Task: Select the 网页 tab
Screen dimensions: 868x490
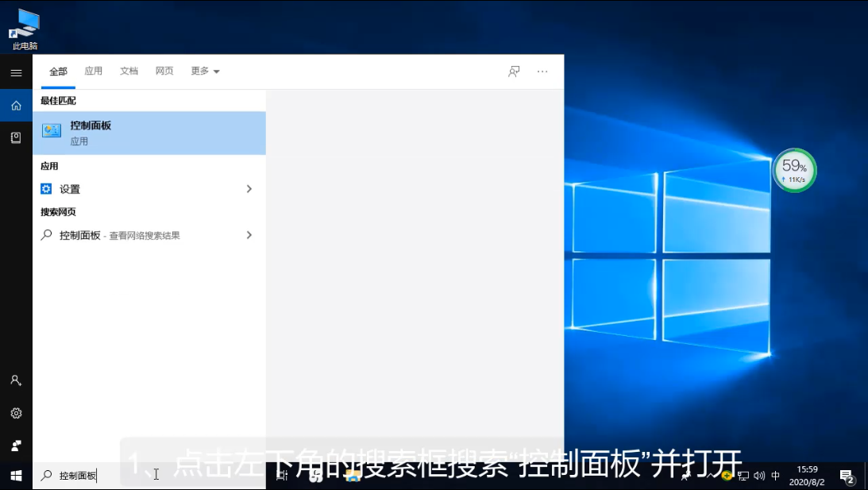Action: click(164, 71)
